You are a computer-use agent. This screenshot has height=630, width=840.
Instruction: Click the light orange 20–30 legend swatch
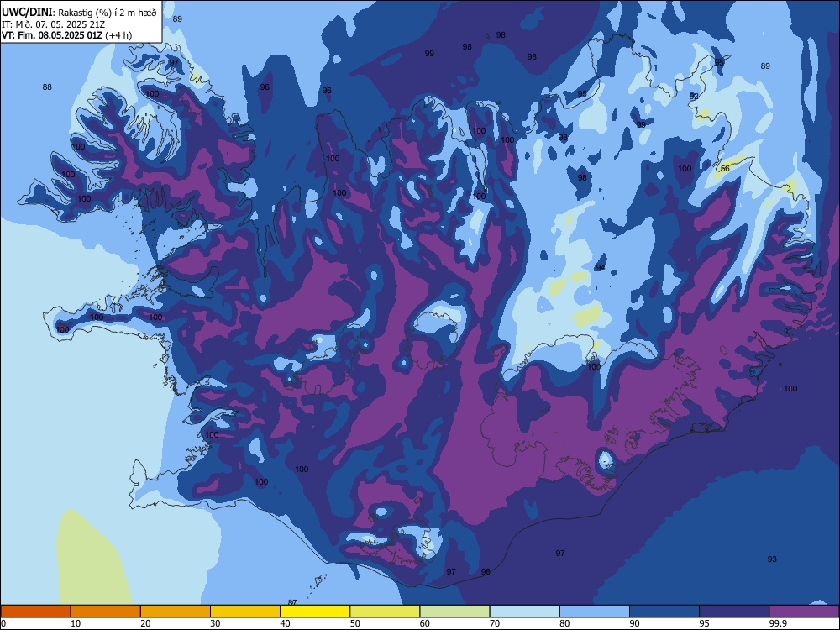tap(176, 612)
